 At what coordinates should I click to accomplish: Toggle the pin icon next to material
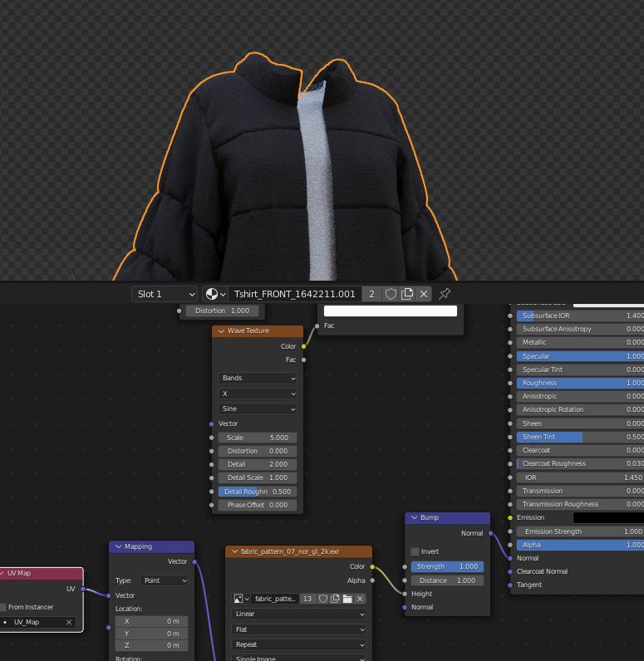click(445, 294)
